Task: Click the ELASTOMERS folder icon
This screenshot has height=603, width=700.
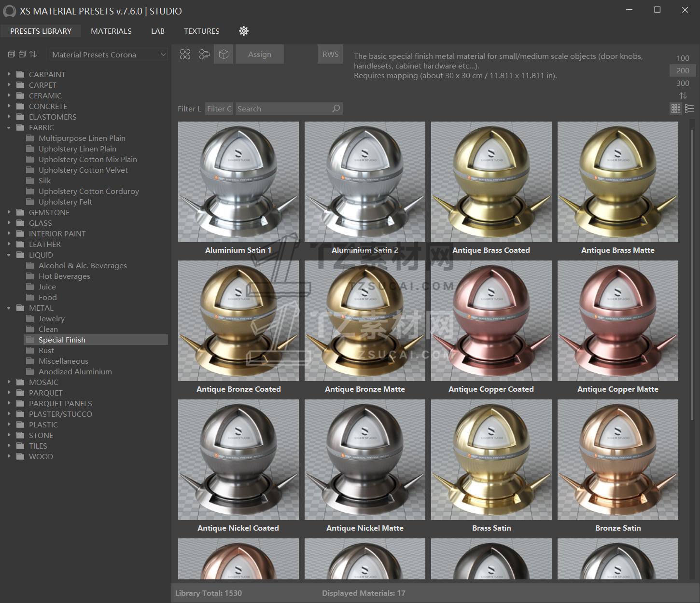Action: coord(20,117)
